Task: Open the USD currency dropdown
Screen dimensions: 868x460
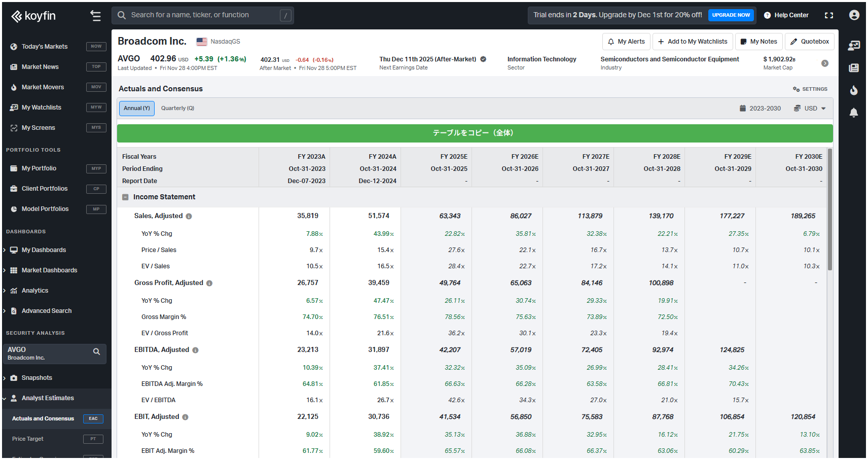Action: [810, 109]
